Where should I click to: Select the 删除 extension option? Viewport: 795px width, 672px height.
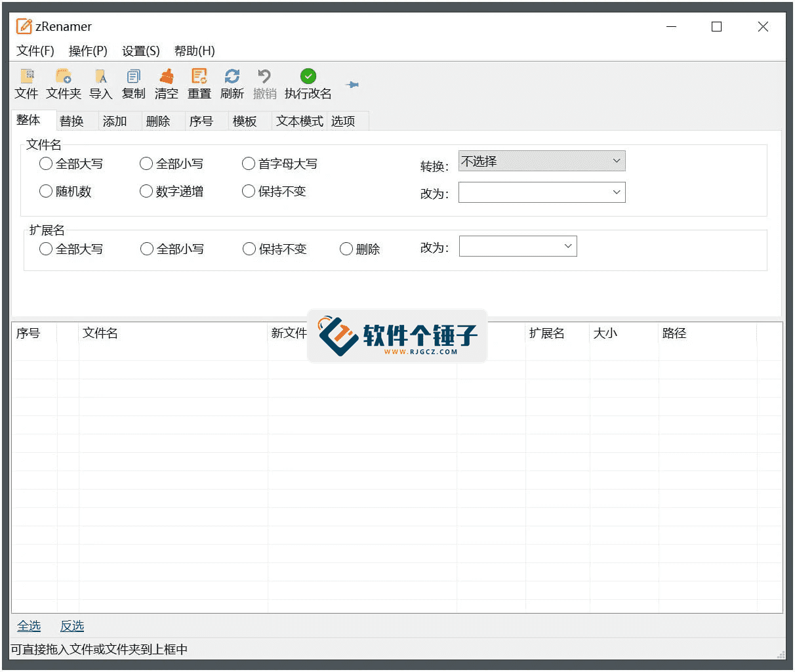point(346,249)
